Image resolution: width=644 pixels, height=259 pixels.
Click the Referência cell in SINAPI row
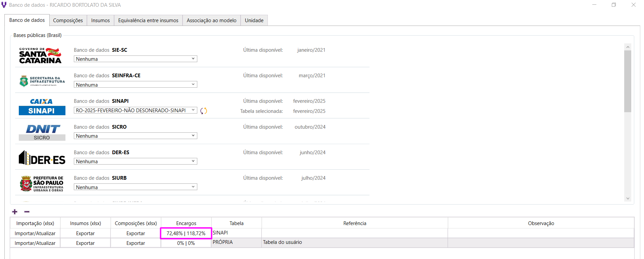[355, 233]
